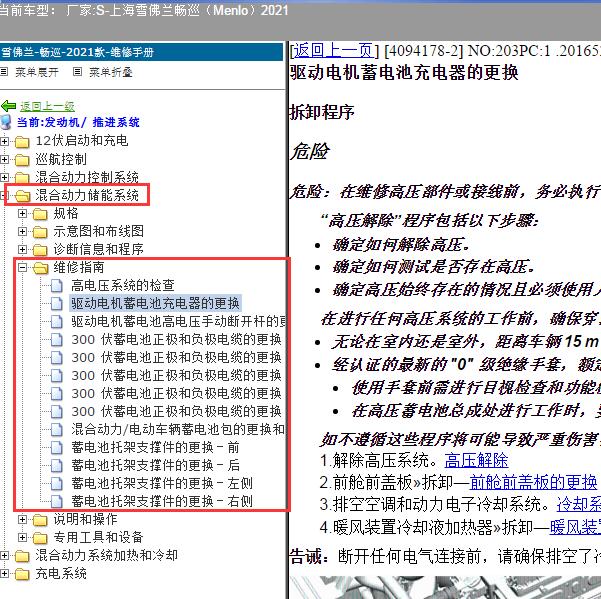Select the 维修指南 folder label
The image size is (601, 599).
(79, 267)
